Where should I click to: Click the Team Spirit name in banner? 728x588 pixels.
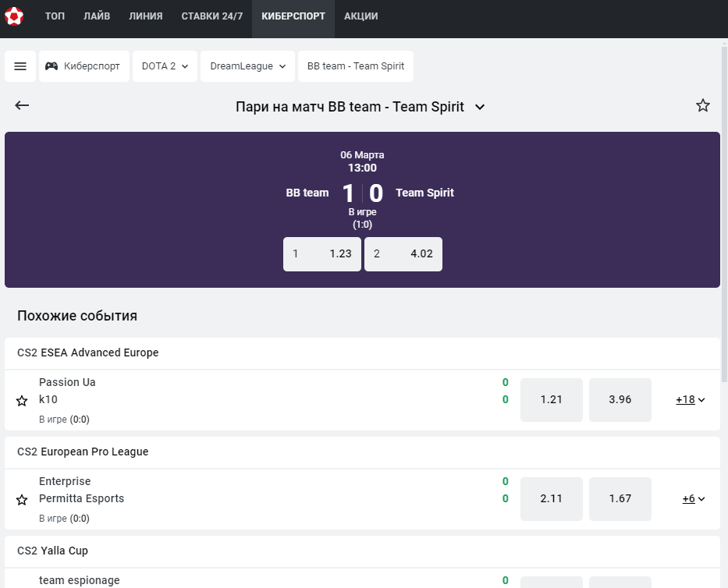pyautogui.click(x=424, y=193)
